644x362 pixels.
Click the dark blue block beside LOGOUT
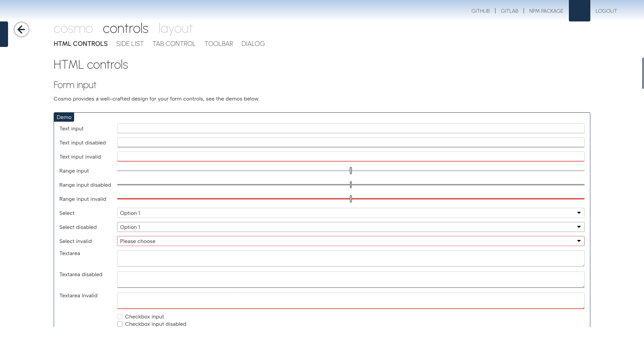pyautogui.click(x=579, y=11)
